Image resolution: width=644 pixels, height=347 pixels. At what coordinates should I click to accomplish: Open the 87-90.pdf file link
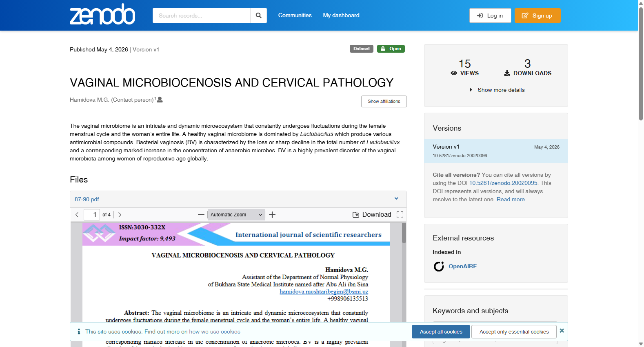tap(87, 199)
